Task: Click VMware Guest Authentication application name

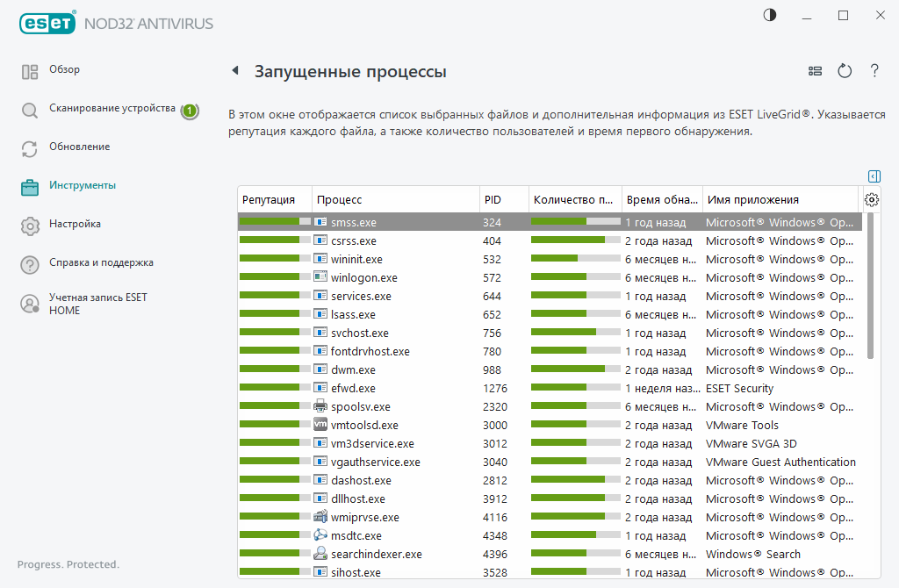Action: [780, 462]
